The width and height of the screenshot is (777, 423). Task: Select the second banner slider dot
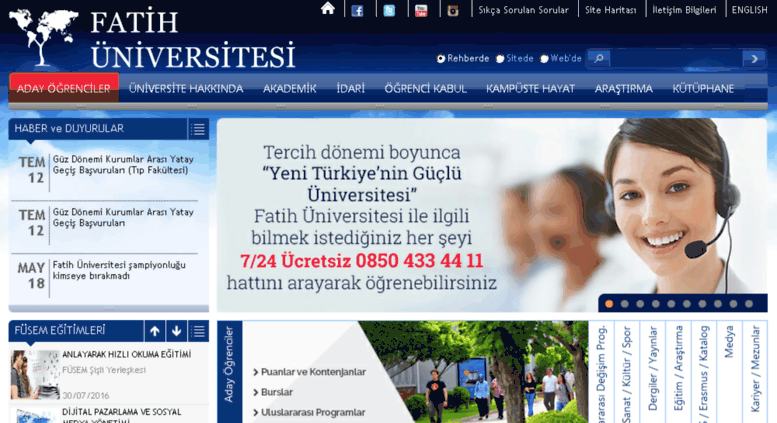624,304
